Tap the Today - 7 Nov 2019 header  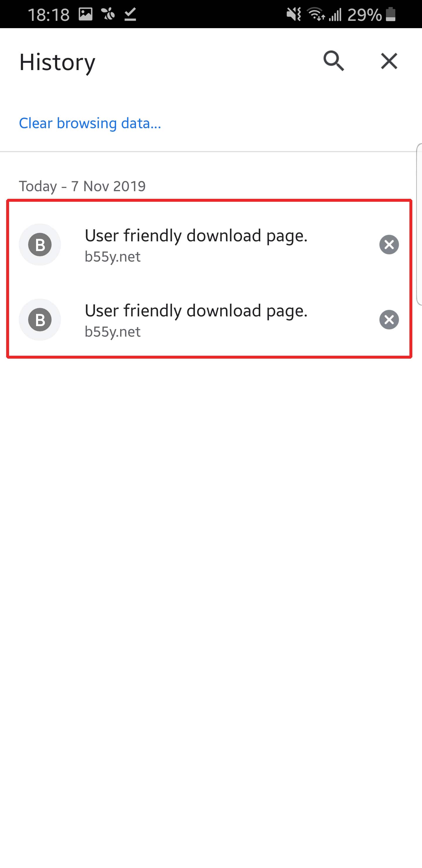point(82,186)
